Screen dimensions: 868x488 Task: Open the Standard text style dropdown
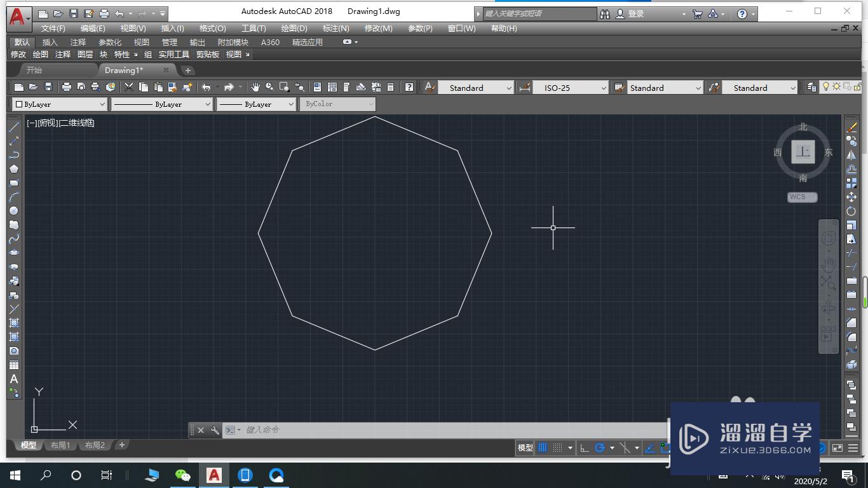476,88
